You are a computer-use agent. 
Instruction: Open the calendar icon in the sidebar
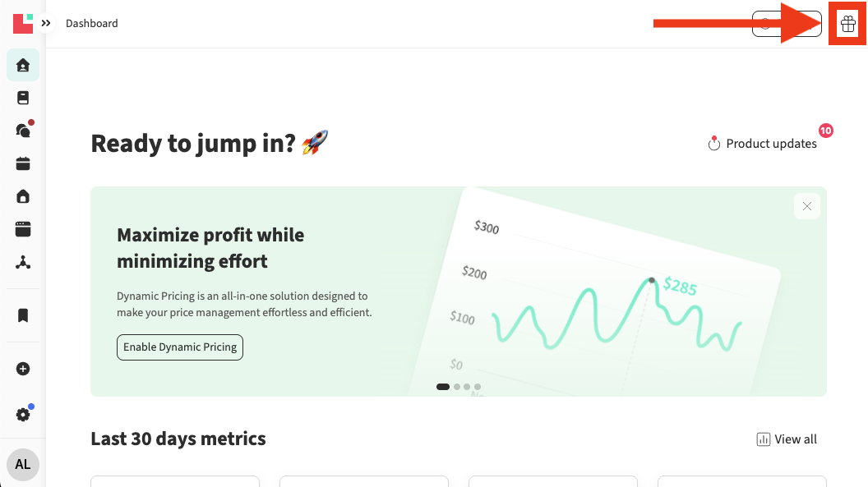click(23, 163)
